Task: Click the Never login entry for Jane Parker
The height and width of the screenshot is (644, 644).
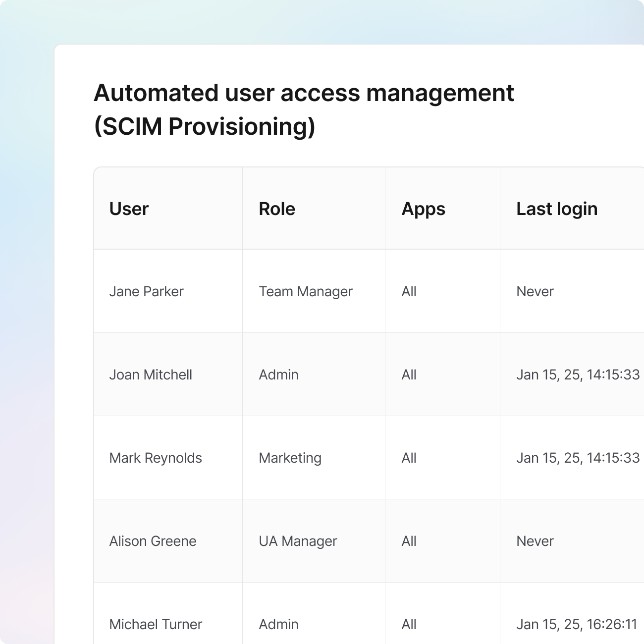Action: click(535, 291)
